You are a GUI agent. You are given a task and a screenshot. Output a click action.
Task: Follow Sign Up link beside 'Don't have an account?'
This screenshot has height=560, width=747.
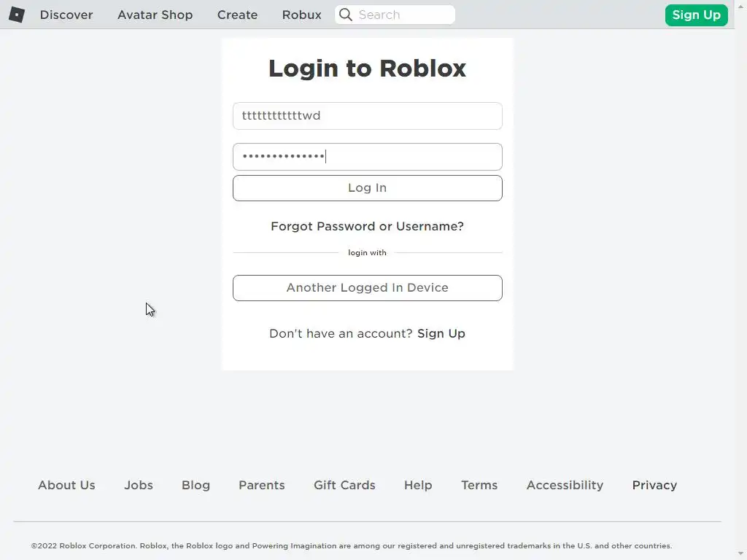click(x=441, y=333)
